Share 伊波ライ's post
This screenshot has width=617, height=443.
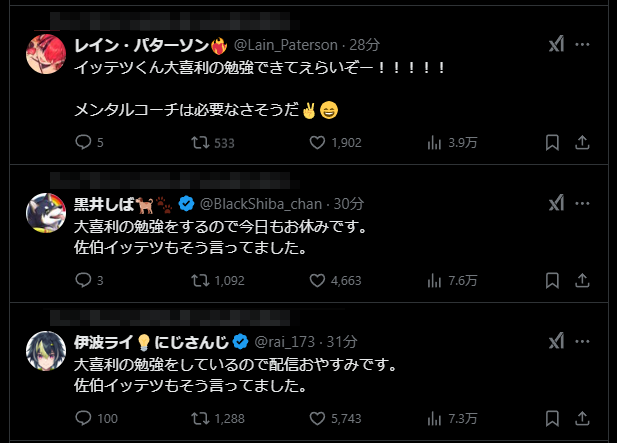582,418
